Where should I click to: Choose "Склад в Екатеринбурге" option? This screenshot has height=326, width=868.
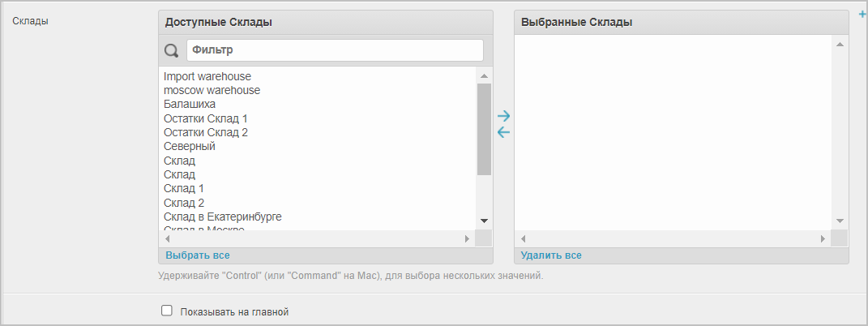[222, 217]
